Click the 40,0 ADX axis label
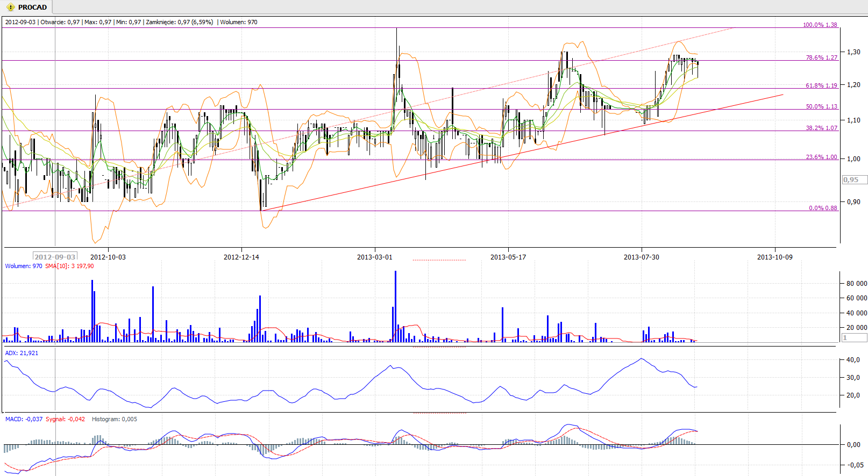The image size is (868, 476). point(853,360)
